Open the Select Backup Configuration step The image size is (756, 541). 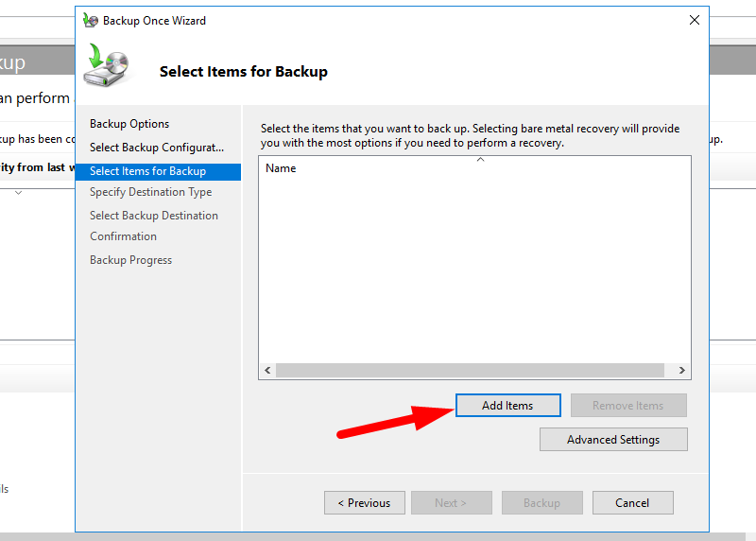click(x=157, y=148)
